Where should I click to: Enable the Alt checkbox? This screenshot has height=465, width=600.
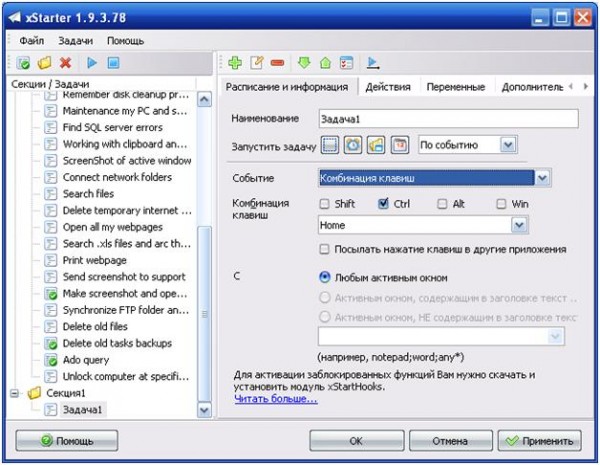click(x=442, y=204)
